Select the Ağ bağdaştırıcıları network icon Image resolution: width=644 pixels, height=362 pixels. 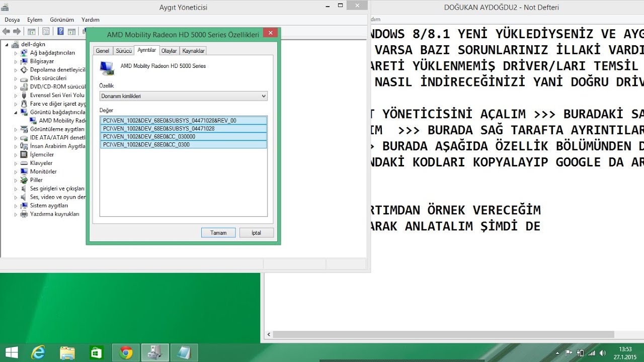[24, 53]
